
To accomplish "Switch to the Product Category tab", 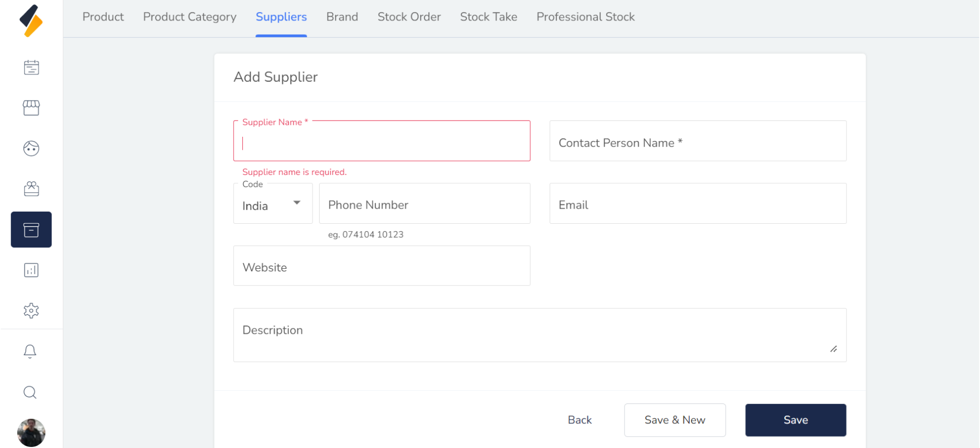I will [190, 17].
